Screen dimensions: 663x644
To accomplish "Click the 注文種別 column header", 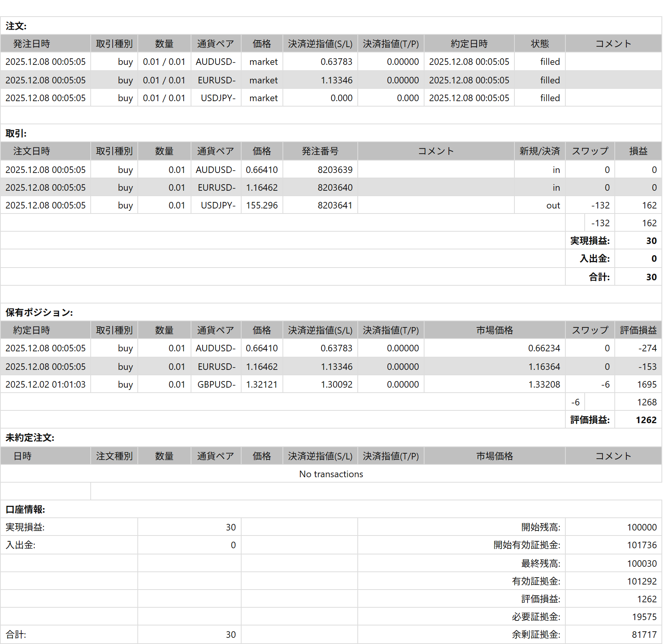I will (114, 456).
